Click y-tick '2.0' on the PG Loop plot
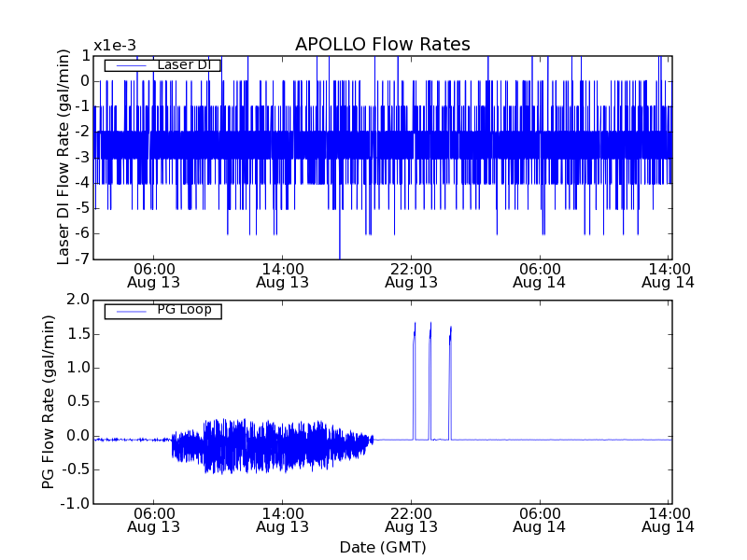The image size is (747, 560). click(x=78, y=300)
